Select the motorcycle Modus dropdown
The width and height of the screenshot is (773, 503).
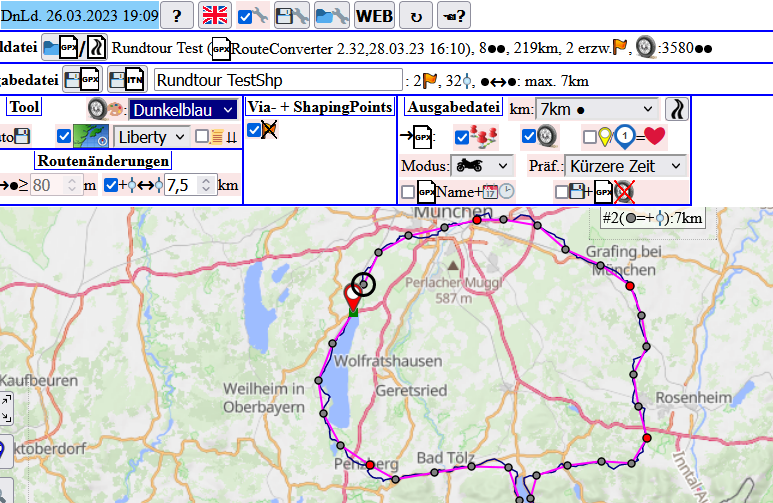482,165
